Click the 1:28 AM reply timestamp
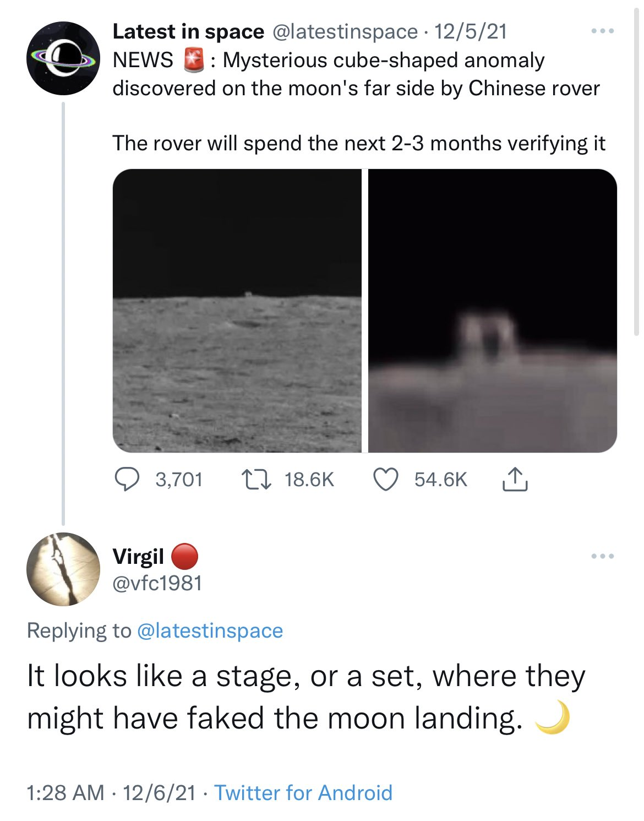The image size is (644, 821). pyautogui.click(x=65, y=793)
